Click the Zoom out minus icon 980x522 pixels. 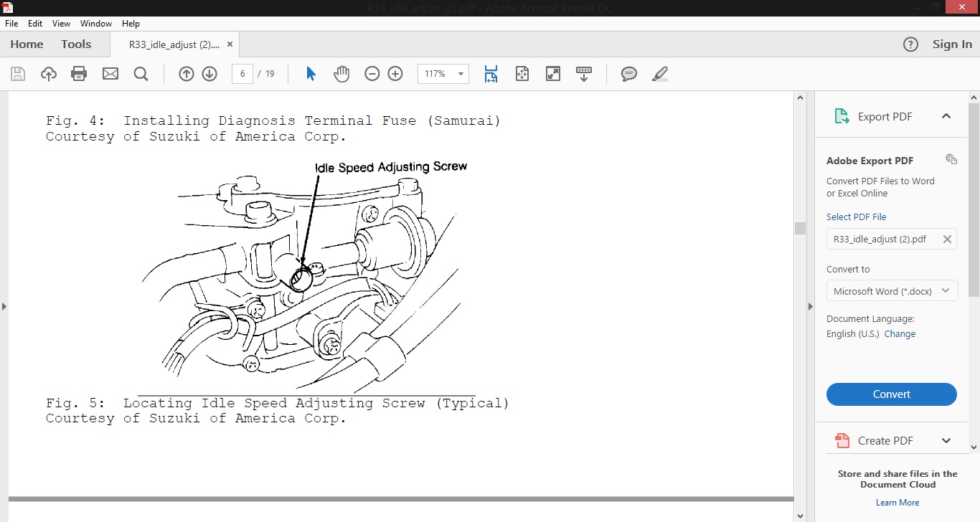click(x=372, y=74)
